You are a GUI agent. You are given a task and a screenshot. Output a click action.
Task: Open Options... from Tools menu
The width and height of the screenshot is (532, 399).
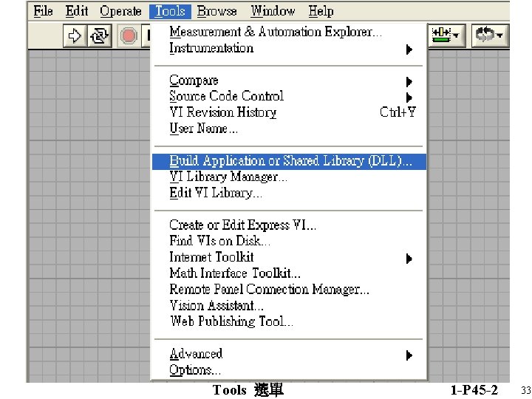point(289,370)
